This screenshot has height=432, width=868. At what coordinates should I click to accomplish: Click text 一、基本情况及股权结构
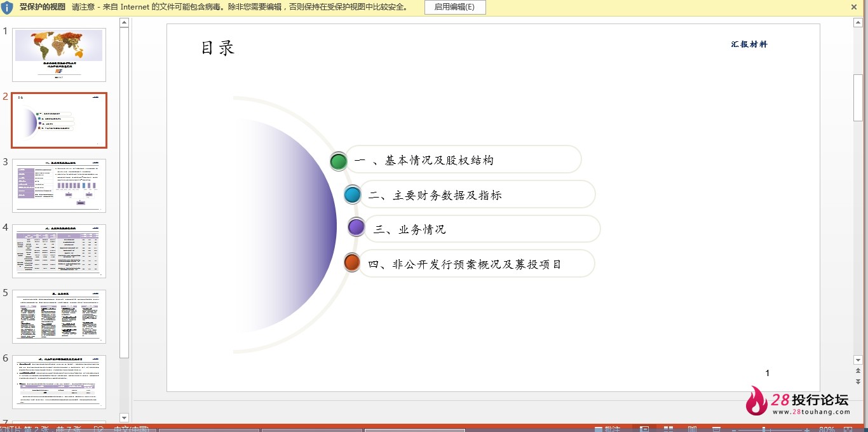pos(424,160)
